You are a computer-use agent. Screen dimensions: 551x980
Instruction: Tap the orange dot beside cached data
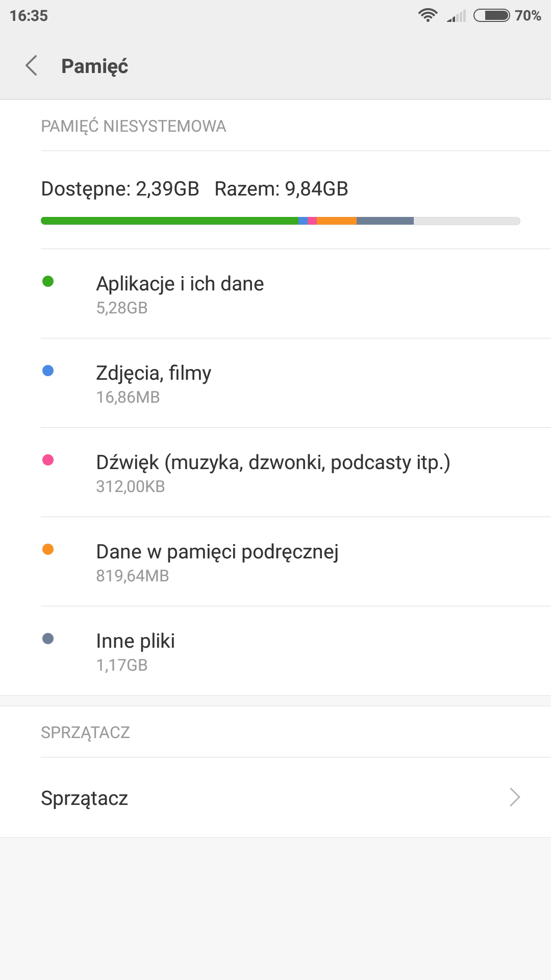tap(48, 549)
